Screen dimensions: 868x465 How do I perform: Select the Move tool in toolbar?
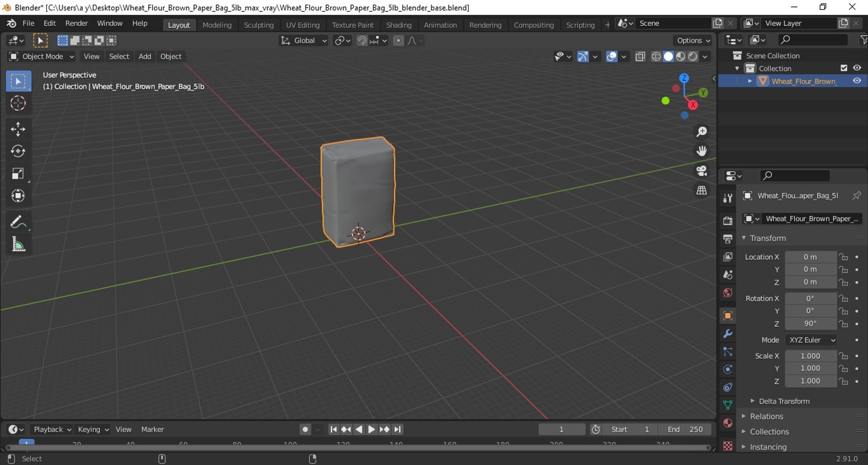tap(18, 129)
